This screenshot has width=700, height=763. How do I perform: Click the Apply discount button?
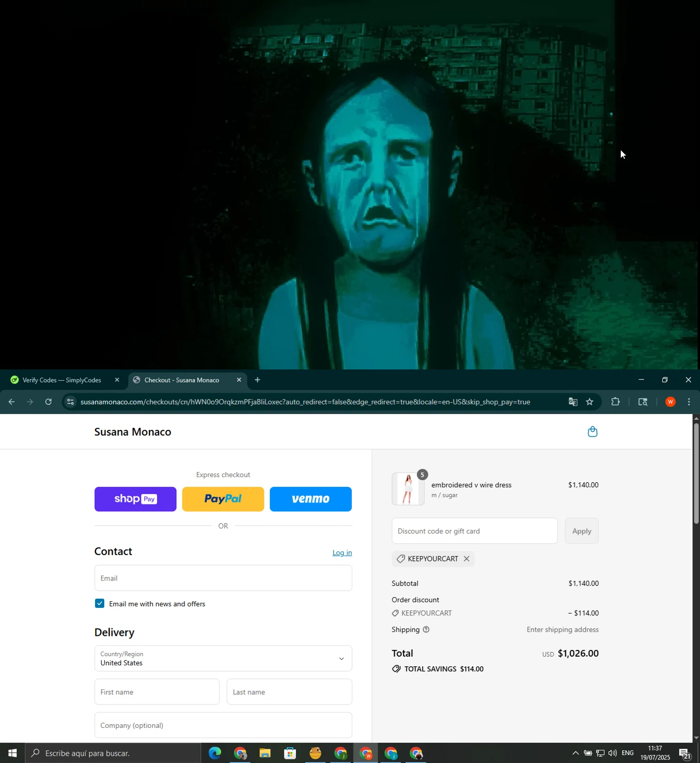(582, 531)
